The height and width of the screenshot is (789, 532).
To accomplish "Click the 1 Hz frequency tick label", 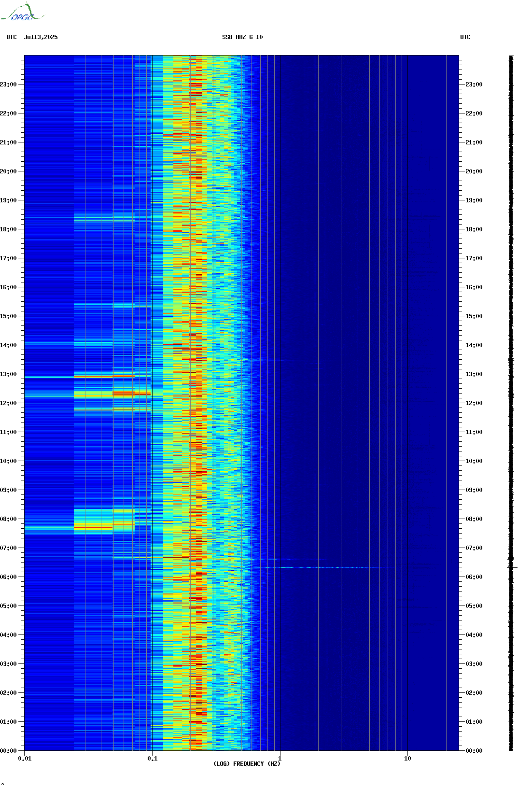I will pyautogui.click(x=280, y=759).
